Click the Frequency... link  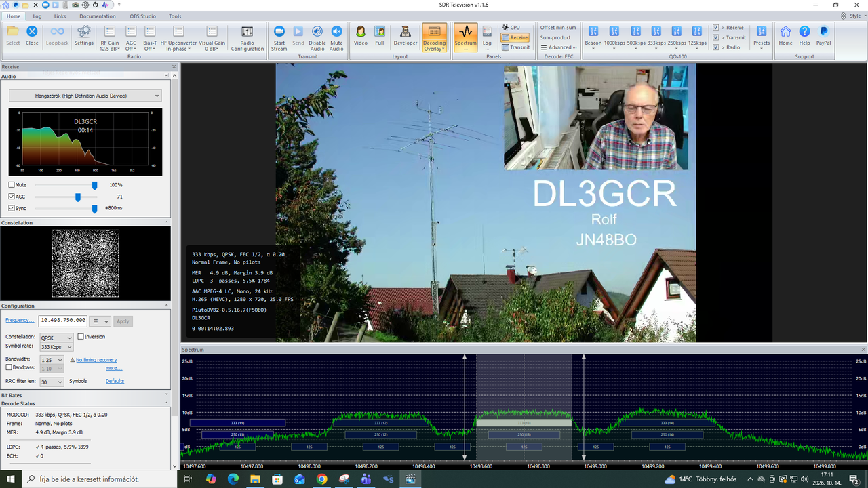pyautogui.click(x=20, y=320)
